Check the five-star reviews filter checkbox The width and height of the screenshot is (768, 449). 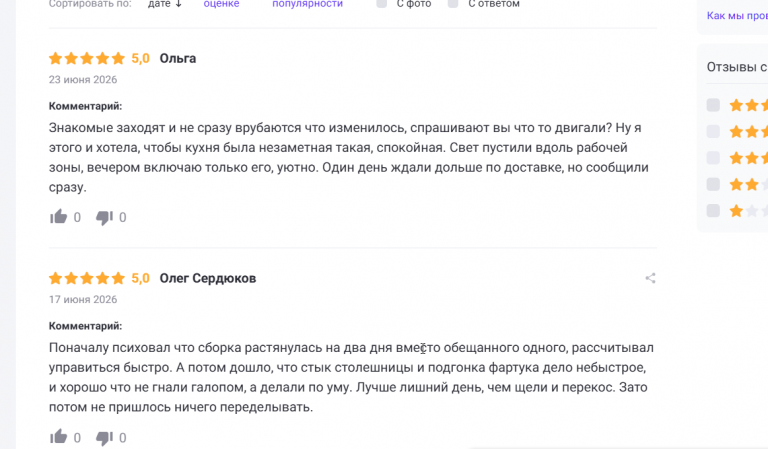[x=713, y=105]
